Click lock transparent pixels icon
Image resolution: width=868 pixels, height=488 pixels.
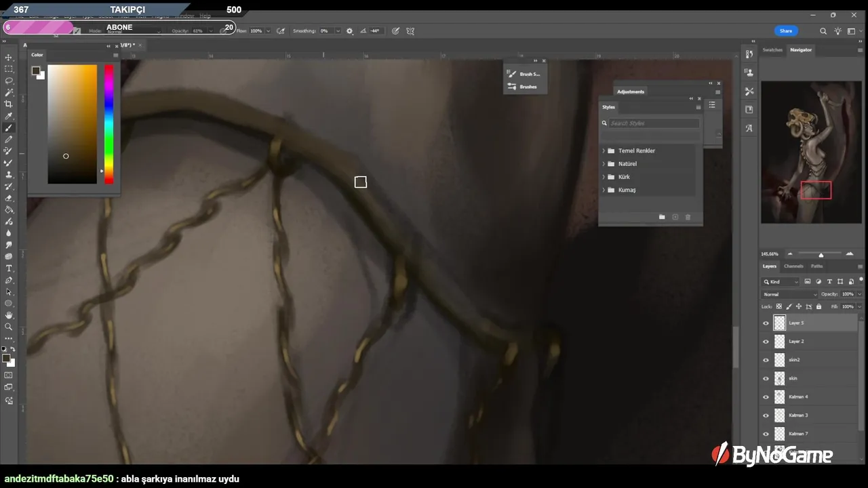click(x=780, y=306)
